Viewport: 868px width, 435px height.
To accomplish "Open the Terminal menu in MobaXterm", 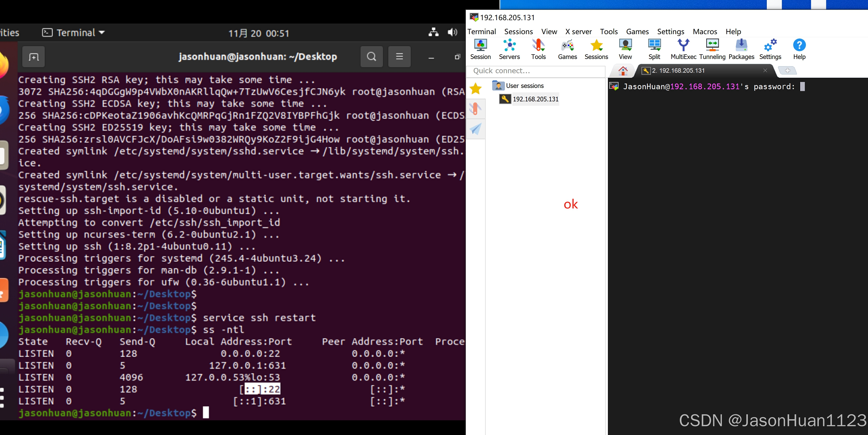I will point(482,32).
